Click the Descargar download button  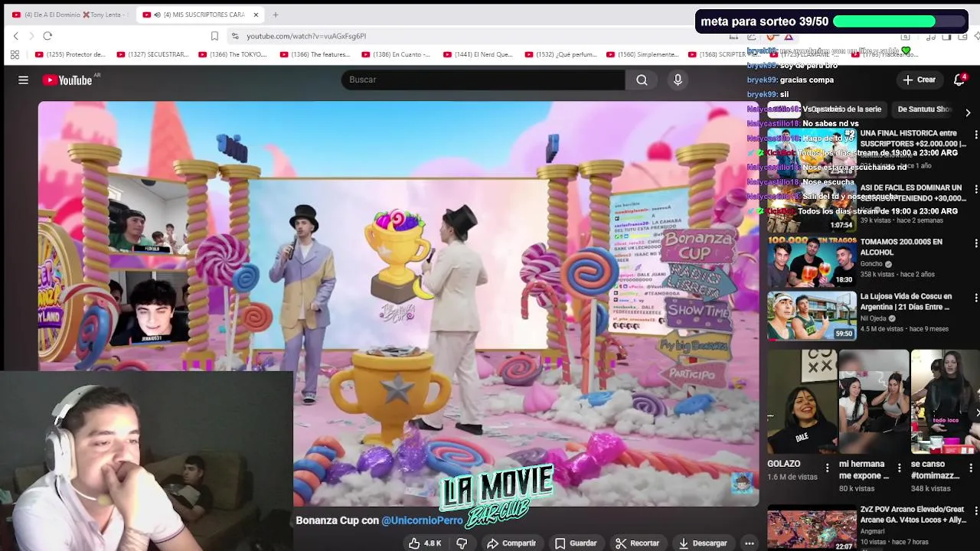click(x=702, y=543)
